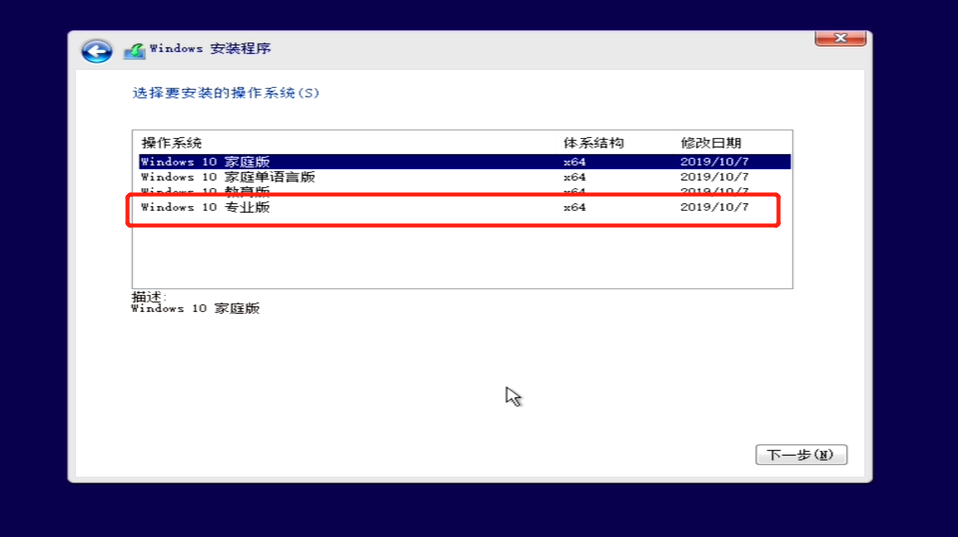Click the Windows 10 家庭版 description text
Image resolution: width=958 pixels, height=537 pixels.
pyautogui.click(x=196, y=309)
